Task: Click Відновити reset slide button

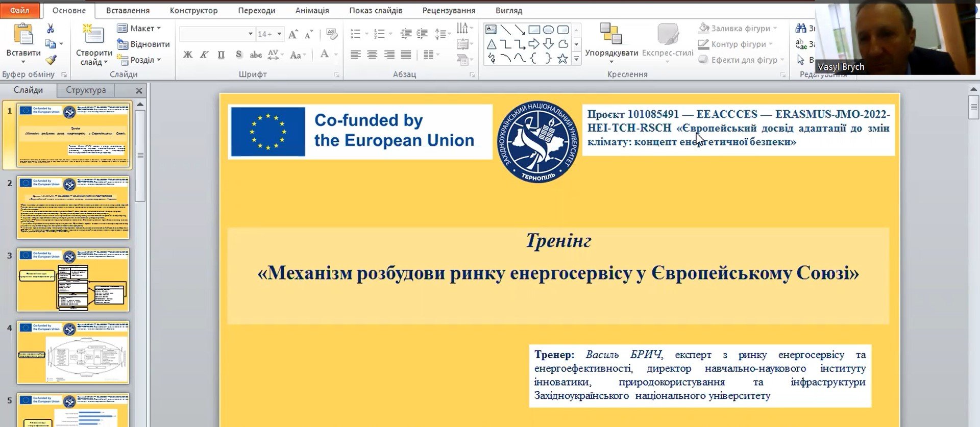Action: 143,44
